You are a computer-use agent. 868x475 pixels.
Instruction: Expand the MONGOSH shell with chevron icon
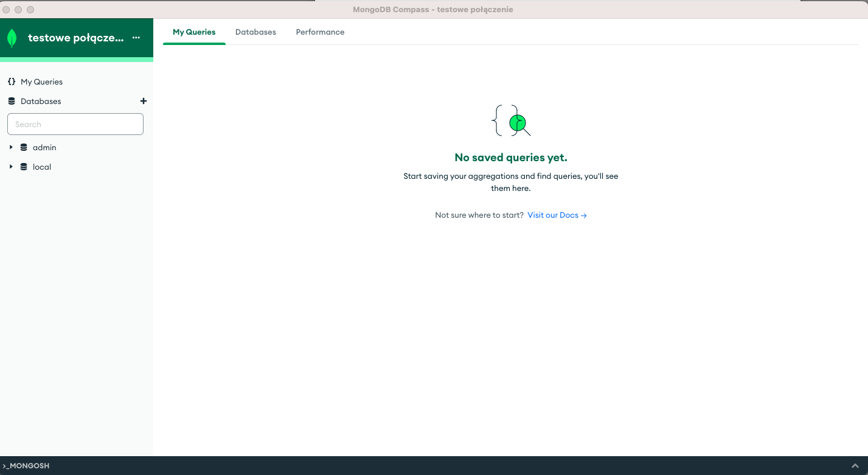(x=855, y=465)
